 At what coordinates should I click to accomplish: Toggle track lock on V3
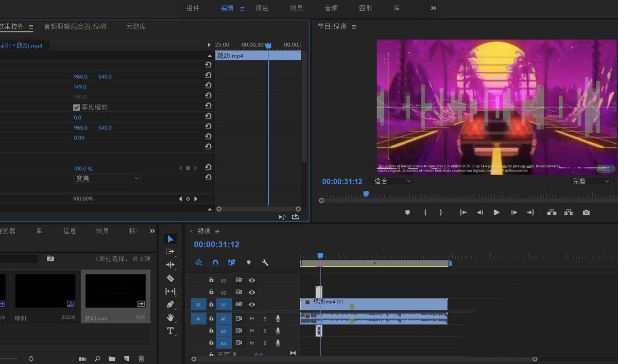(x=211, y=280)
